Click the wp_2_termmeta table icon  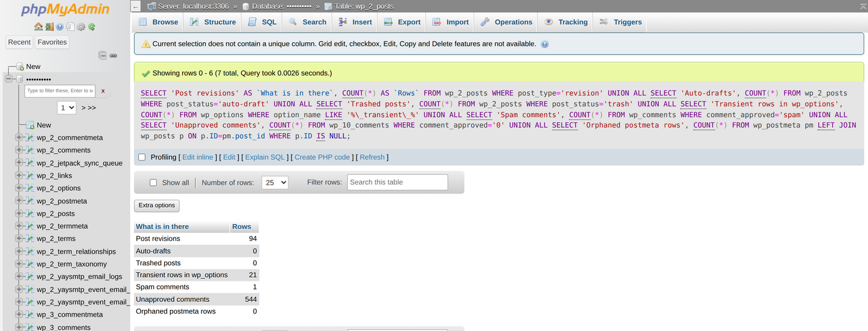pyautogui.click(x=30, y=226)
